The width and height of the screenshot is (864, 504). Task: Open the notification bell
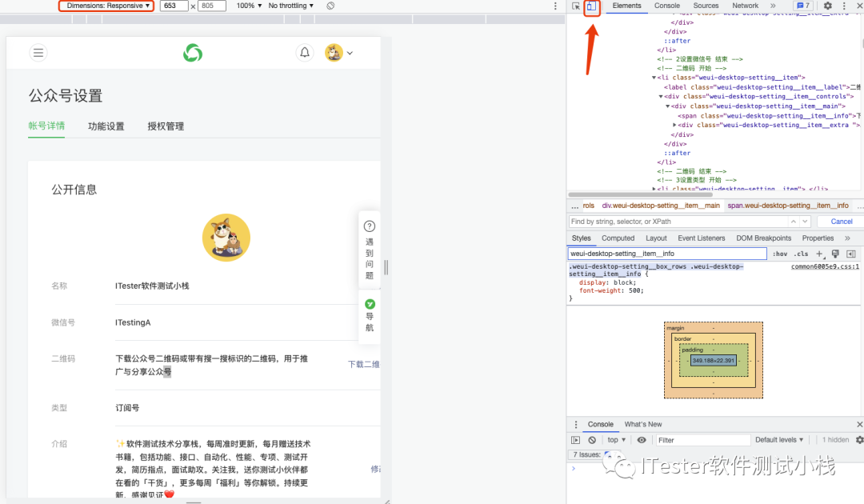[x=305, y=53]
